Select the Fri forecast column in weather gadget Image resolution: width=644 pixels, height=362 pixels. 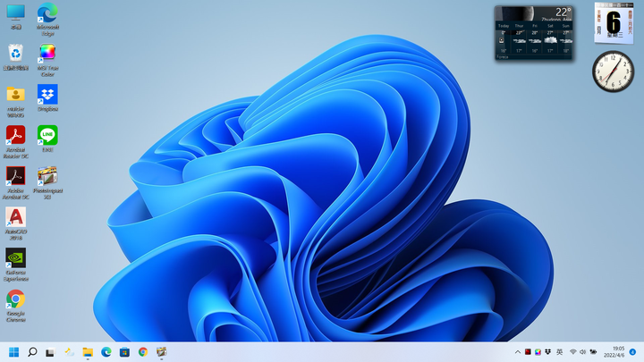pos(535,38)
